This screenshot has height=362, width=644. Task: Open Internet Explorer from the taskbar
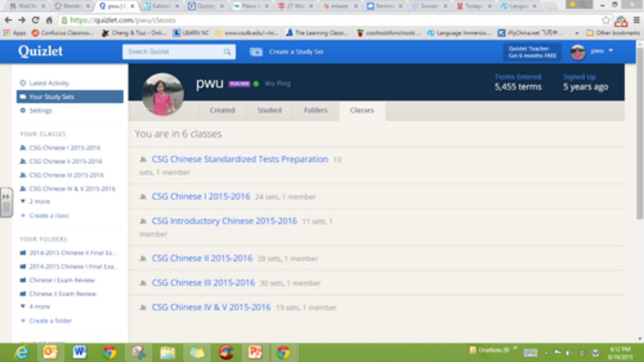(21, 352)
